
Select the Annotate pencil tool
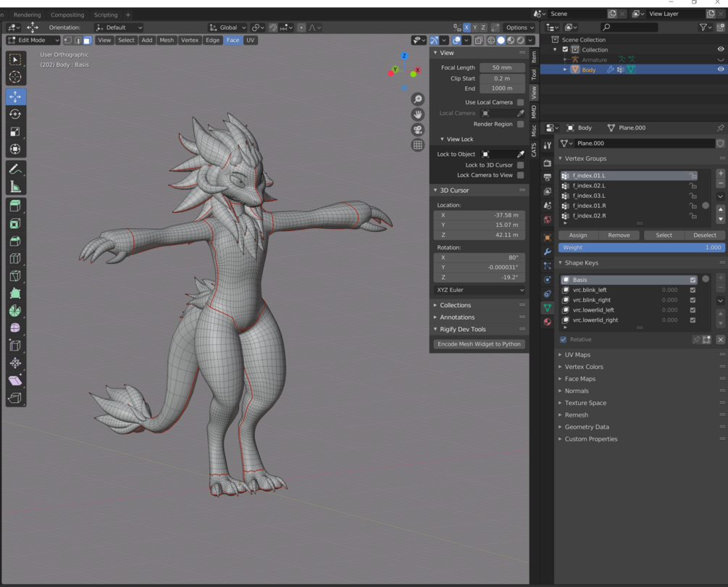(15, 169)
